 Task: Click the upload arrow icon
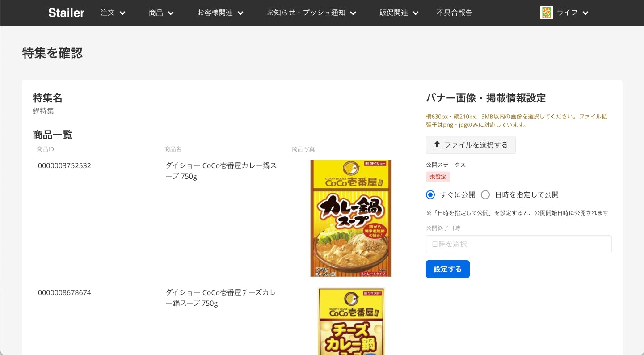point(437,145)
